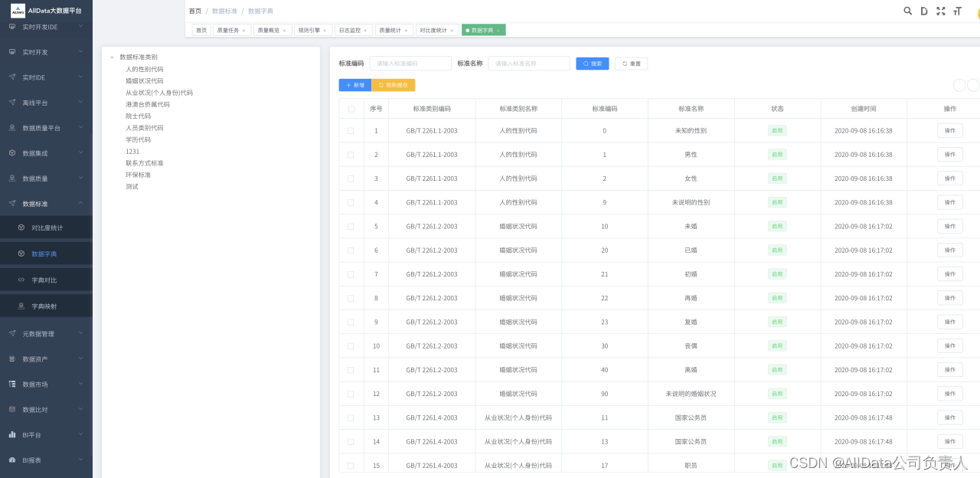Close the 日志监控 tab

(365, 31)
